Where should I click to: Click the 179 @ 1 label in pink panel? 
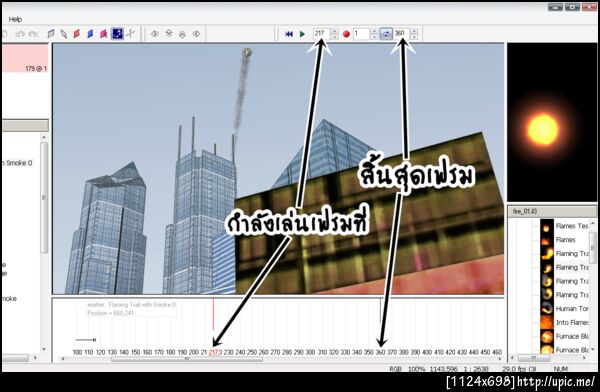tap(36, 69)
